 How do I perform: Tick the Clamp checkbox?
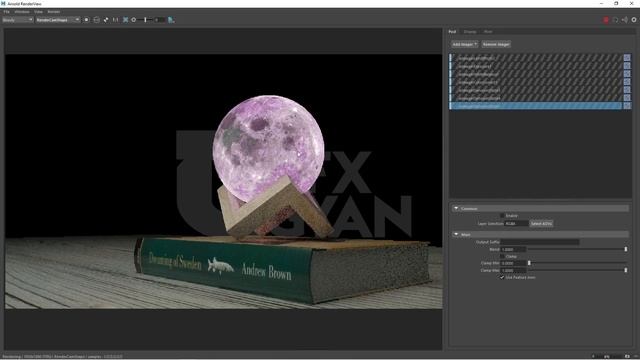click(502, 256)
